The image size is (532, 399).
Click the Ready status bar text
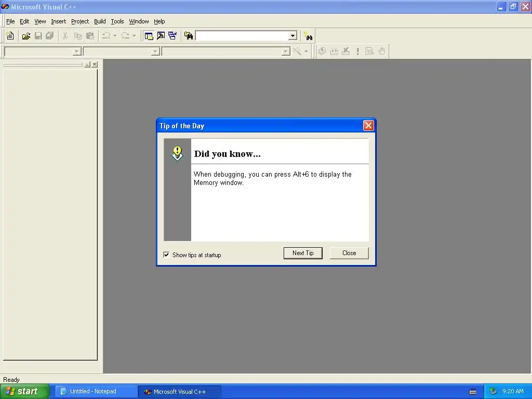(x=11, y=380)
